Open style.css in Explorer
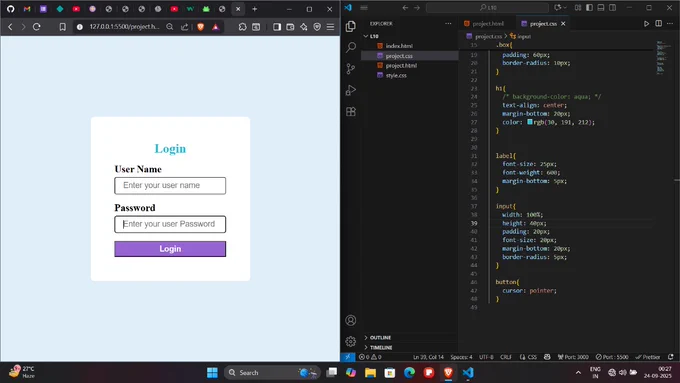Viewport: 680px width, 383px height. click(396, 75)
